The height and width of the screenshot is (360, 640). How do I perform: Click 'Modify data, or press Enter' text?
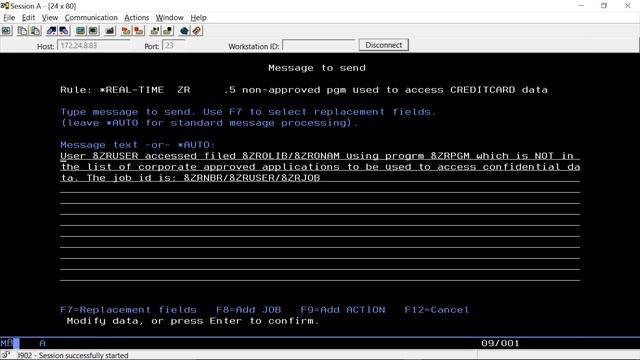(x=193, y=321)
